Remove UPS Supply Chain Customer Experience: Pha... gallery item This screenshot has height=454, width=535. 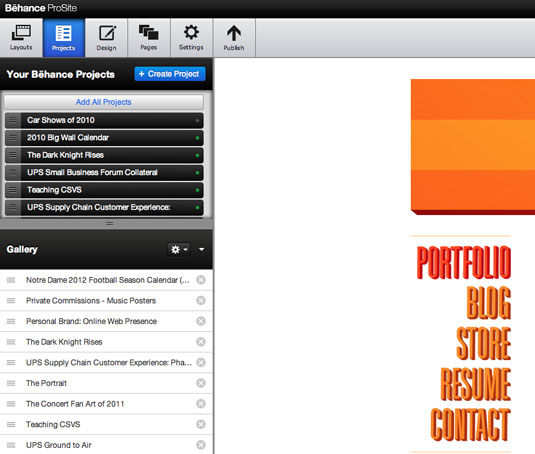tap(201, 363)
